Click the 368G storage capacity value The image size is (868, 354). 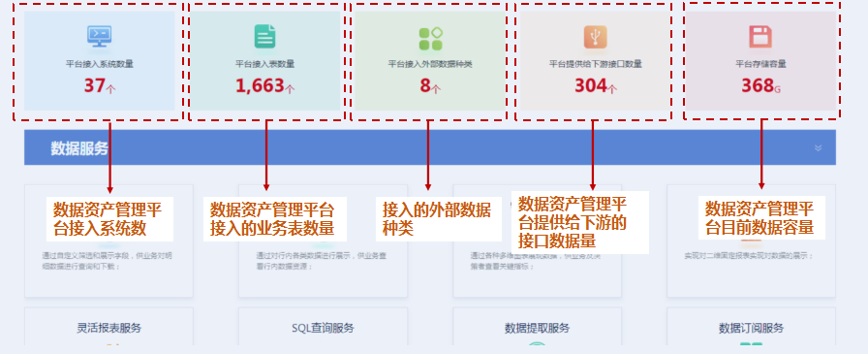pyautogui.click(x=760, y=86)
